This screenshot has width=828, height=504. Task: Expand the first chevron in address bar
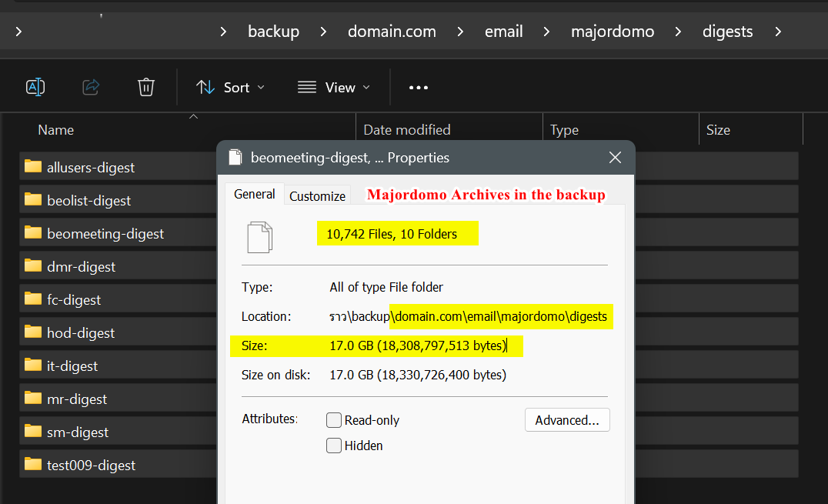pyautogui.click(x=19, y=32)
